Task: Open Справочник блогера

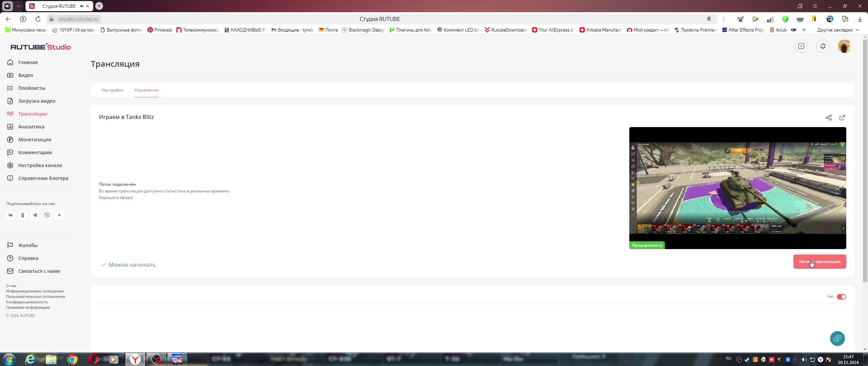Action: pyautogui.click(x=43, y=178)
